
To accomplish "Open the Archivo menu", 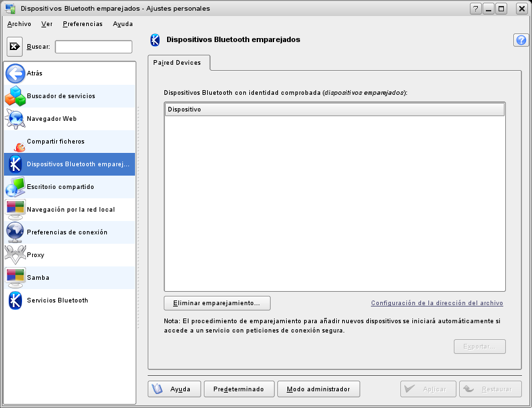I will (19, 23).
